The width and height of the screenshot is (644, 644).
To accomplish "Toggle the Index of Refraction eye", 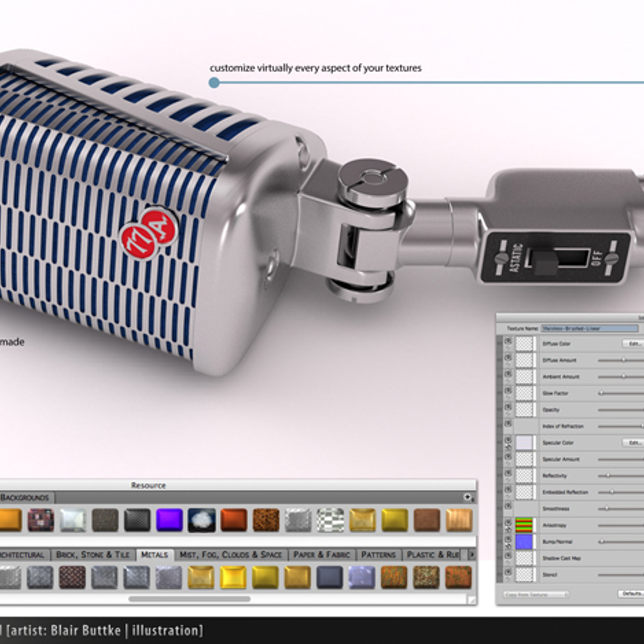I will tap(508, 423).
